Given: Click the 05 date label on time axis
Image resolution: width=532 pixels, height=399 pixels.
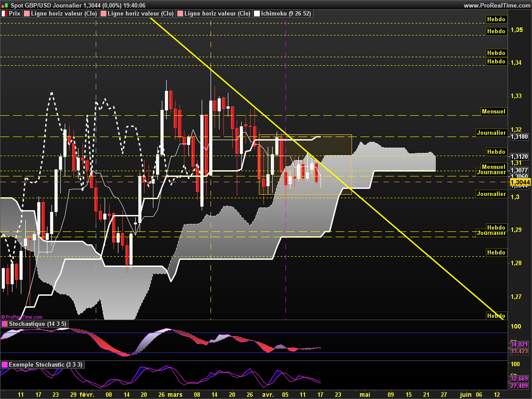Looking at the screenshot, I should 286,394.
